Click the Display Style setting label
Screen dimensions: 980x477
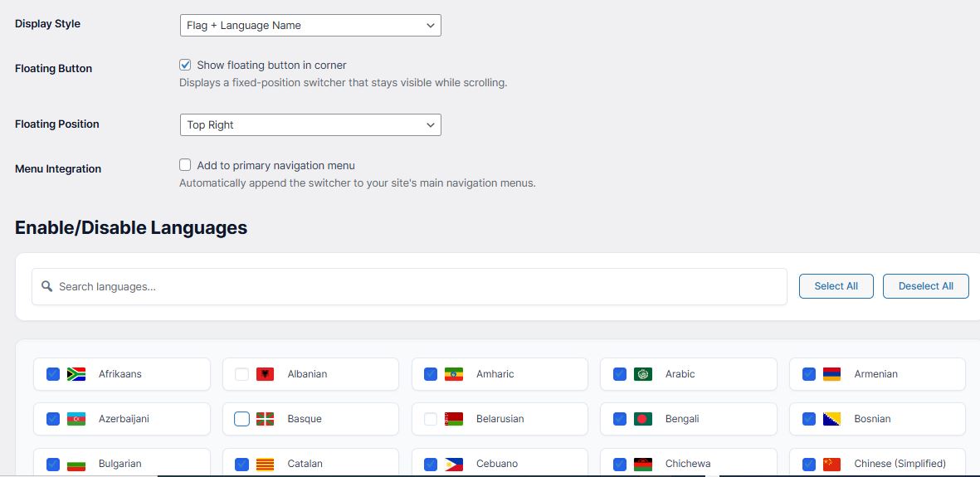[x=47, y=24]
